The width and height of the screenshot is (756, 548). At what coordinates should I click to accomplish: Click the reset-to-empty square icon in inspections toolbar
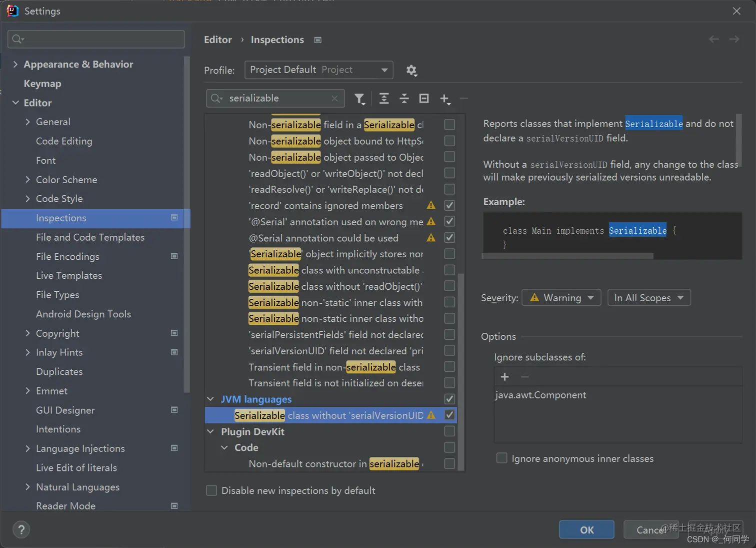tap(424, 99)
